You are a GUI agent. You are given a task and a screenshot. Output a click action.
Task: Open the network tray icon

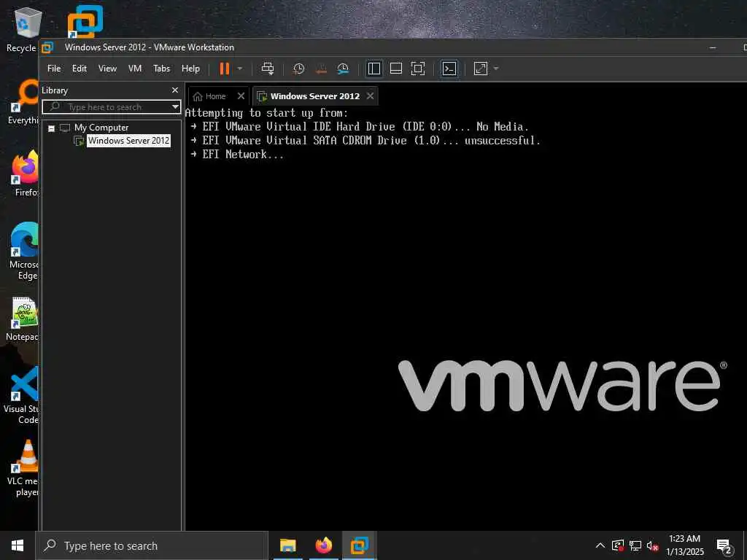point(635,545)
